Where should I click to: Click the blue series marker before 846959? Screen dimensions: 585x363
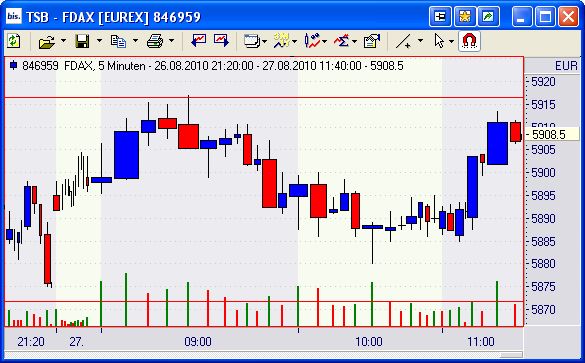(x=14, y=66)
